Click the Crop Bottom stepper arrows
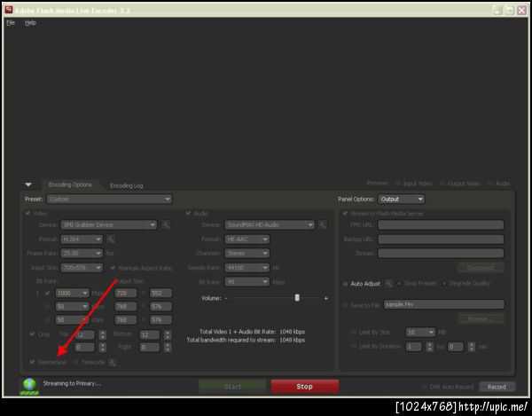Screen dimensions: 532x416 pyautogui.click(x=168, y=335)
